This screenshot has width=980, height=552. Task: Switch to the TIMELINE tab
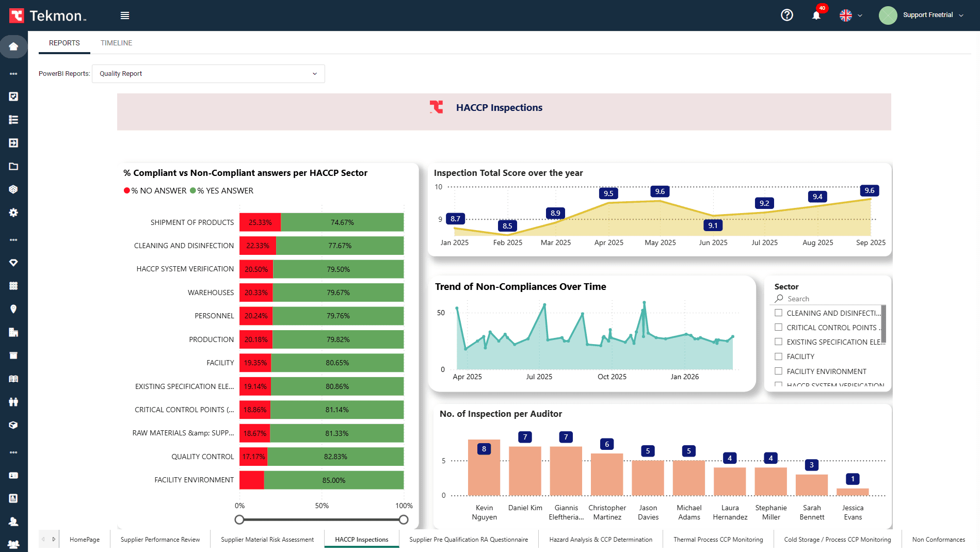click(116, 43)
